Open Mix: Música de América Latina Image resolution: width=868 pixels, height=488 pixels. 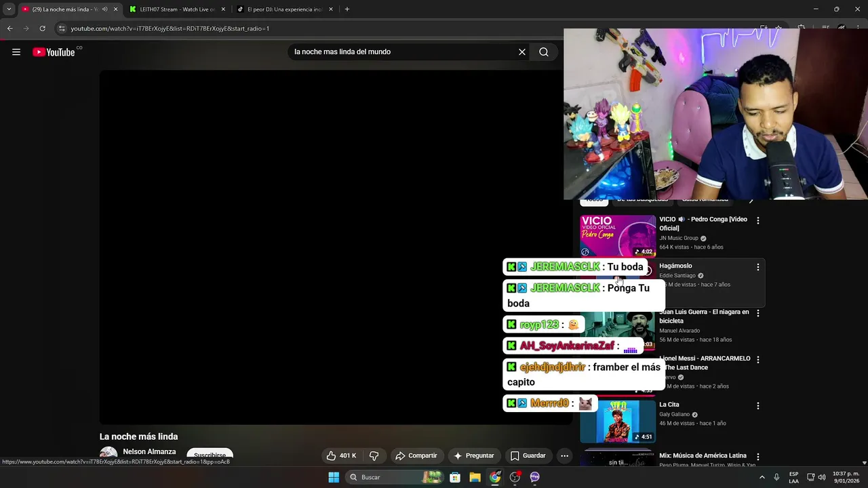pos(703,455)
